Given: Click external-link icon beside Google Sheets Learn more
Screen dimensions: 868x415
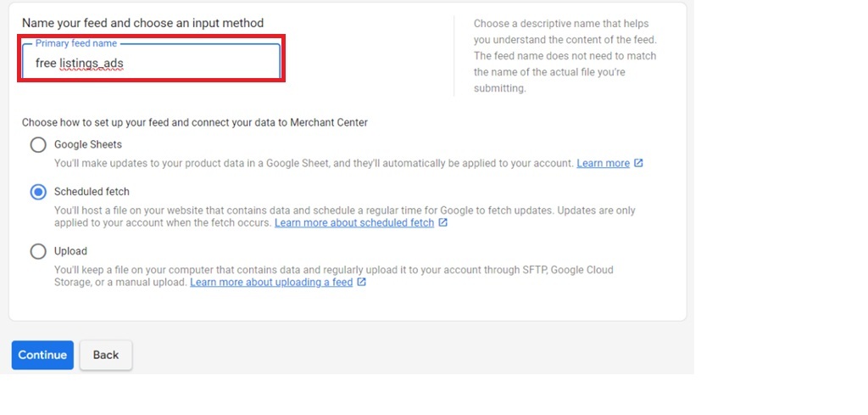Looking at the screenshot, I should [x=638, y=163].
